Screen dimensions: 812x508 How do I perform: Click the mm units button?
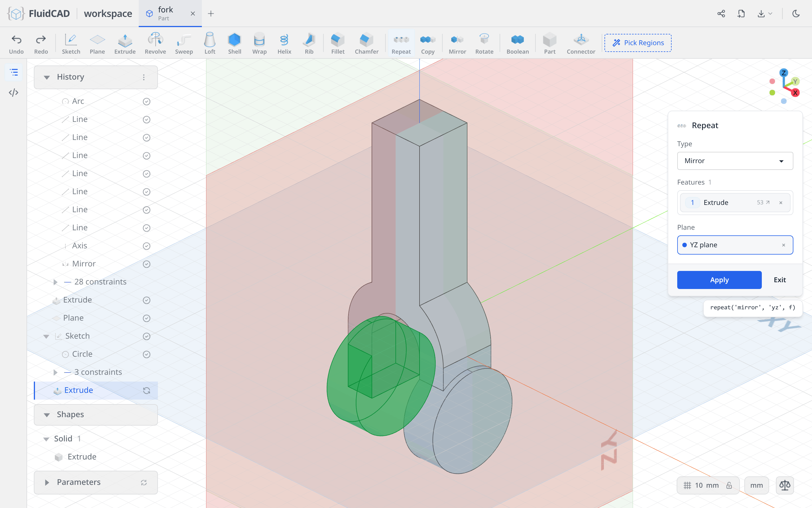coord(756,485)
